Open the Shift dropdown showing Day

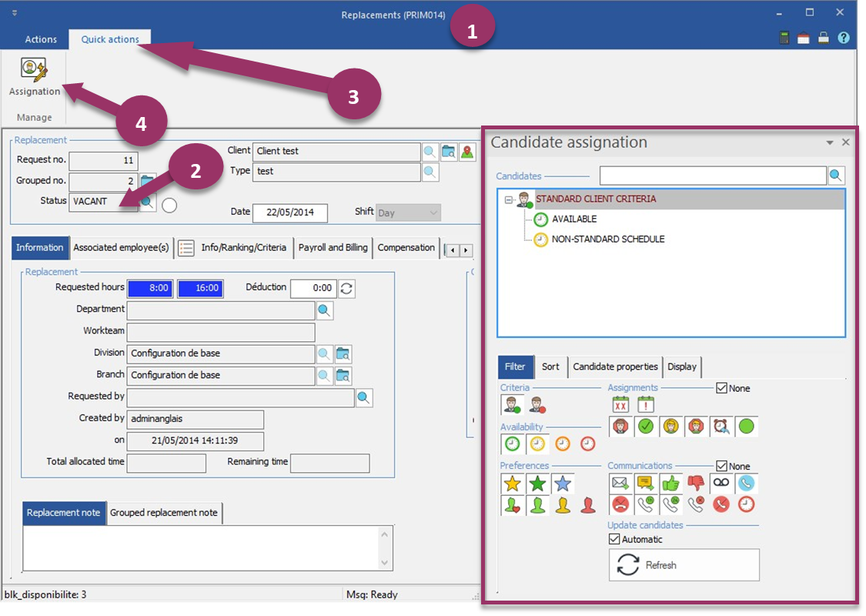[407, 213]
